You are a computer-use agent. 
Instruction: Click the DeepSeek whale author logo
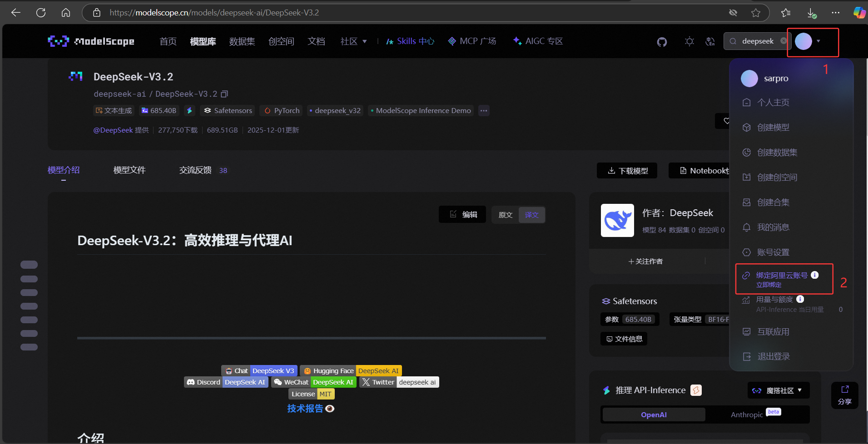[617, 220]
